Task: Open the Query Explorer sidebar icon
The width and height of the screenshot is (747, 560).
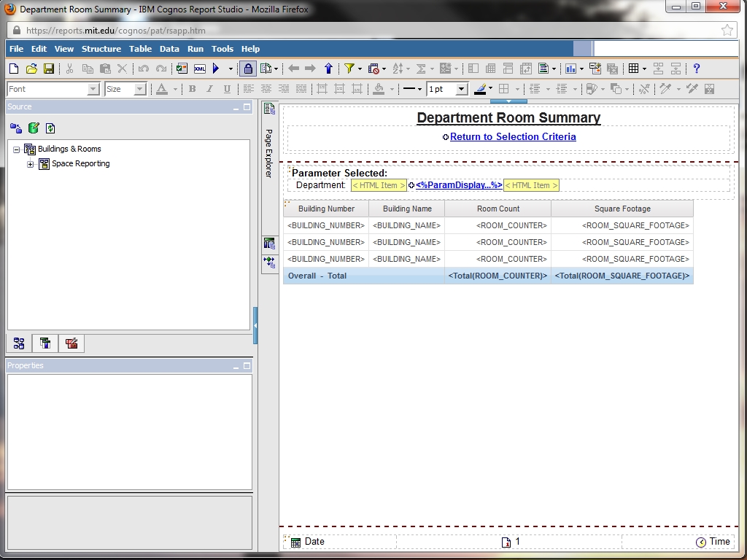Action: 269,244
